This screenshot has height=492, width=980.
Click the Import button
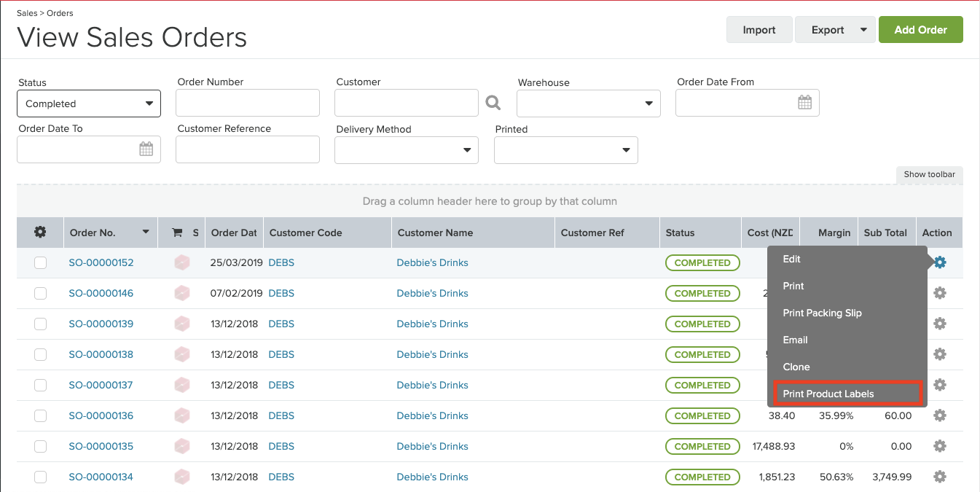point(759,30)
